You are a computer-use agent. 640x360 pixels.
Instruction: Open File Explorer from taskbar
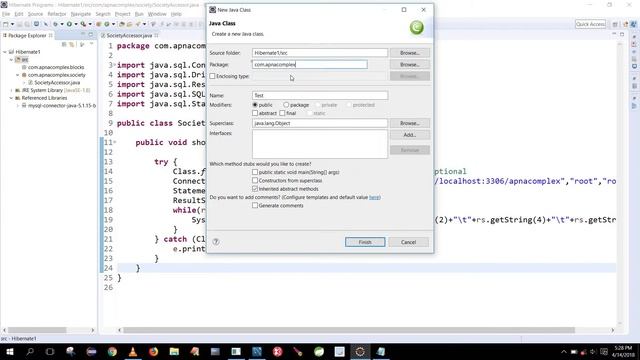[174, 351]
